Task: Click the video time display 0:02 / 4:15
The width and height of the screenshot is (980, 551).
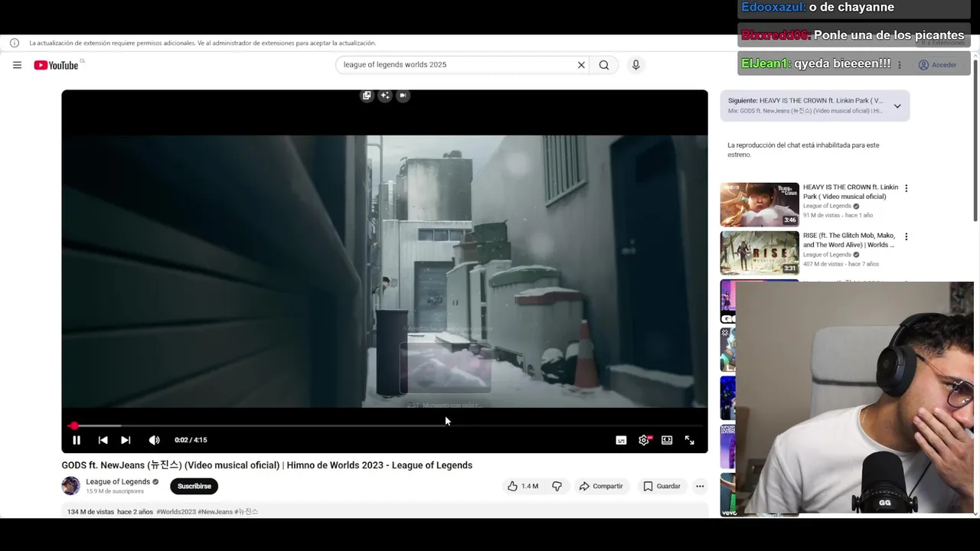Action: click(191, 440)
